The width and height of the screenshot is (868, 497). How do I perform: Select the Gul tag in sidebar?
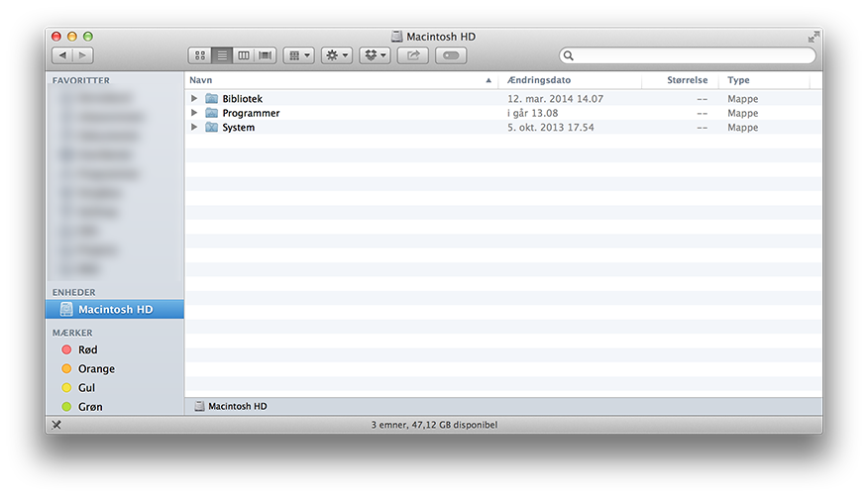(86, 387)
